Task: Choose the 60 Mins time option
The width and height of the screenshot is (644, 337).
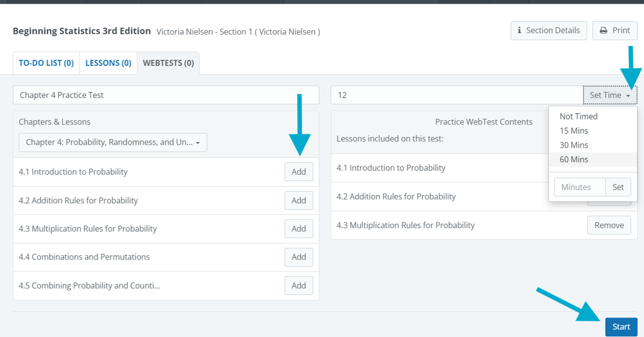Action: (x=574, y=160)
